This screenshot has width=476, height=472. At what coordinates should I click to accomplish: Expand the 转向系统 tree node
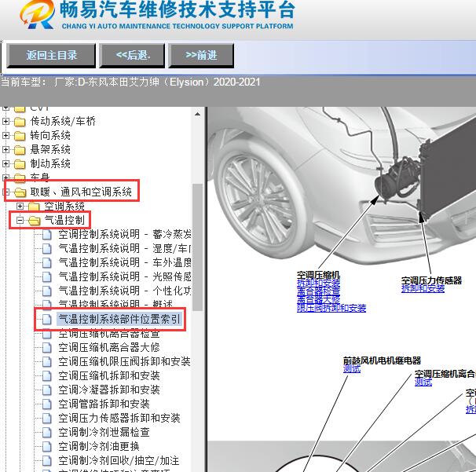(5, 135)
